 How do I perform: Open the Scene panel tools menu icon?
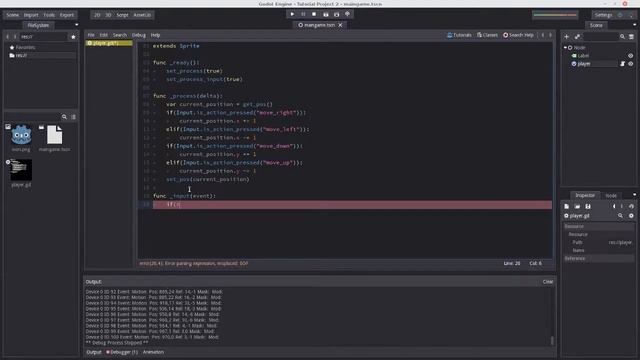(631, 37)
